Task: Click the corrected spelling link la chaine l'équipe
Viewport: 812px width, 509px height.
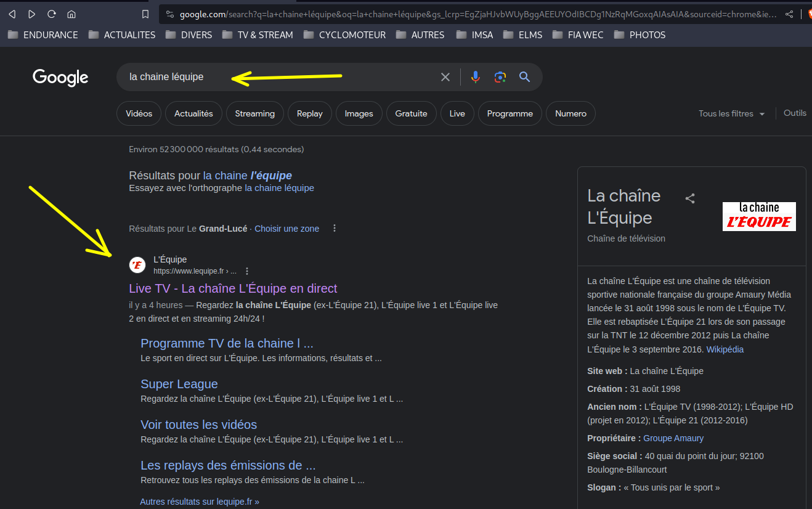Action: pos(248,176)
